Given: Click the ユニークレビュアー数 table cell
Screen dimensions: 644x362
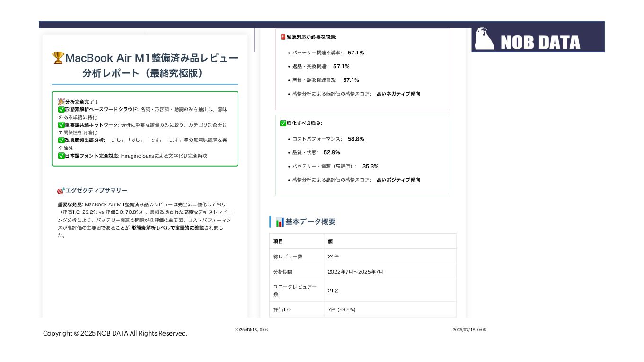Looking at the screenshot, I should pos(297,291).
